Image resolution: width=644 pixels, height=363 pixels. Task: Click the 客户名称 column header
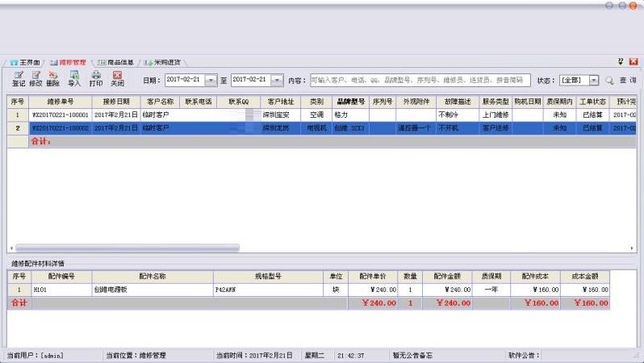click(x=160, y=102)
